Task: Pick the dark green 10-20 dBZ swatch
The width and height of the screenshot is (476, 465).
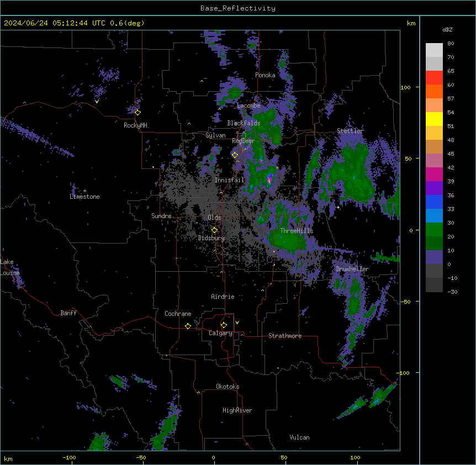Action: (x=434, y=244)
